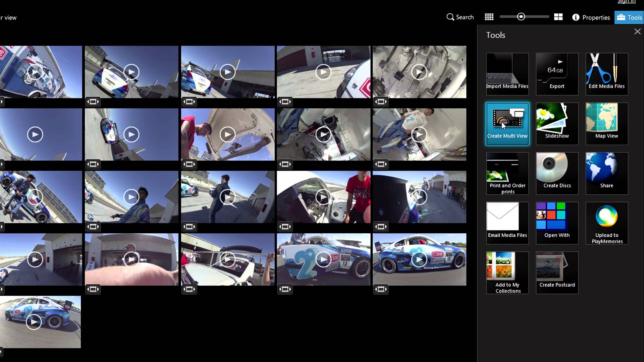Open the Import Media Files tool

point(507,74)
